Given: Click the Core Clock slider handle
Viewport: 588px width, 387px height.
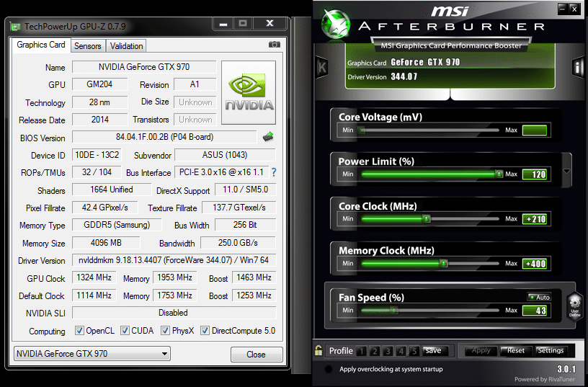Looking at the screenshot, I should click(x=427, y=218).
